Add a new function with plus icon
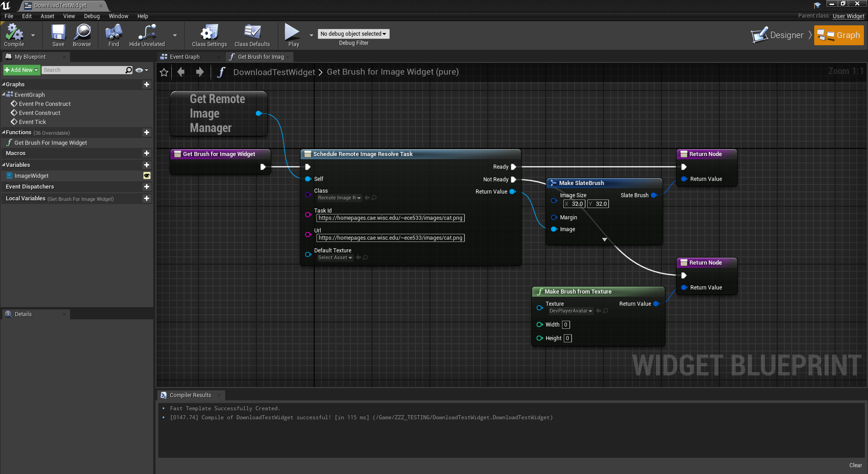 coord(146,133)
